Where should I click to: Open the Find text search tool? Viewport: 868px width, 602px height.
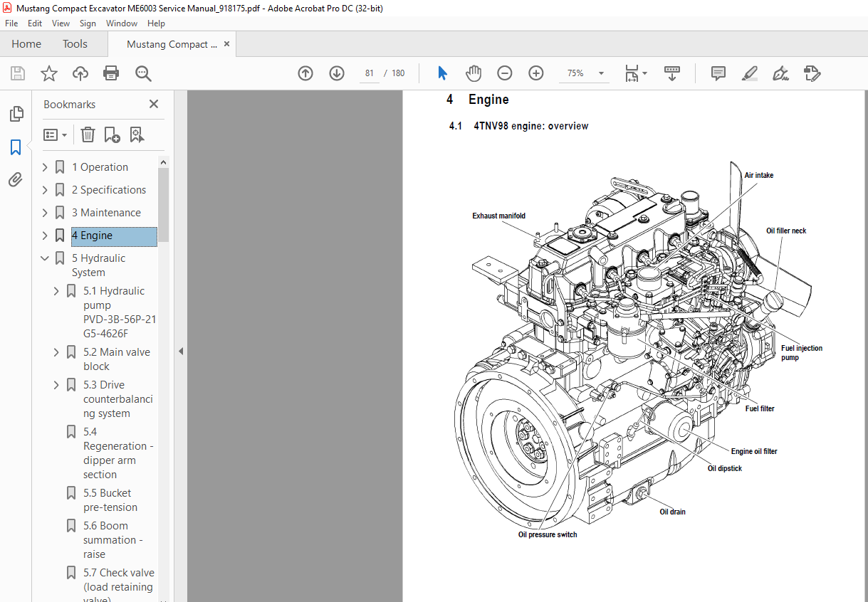[x=143, y=73]
